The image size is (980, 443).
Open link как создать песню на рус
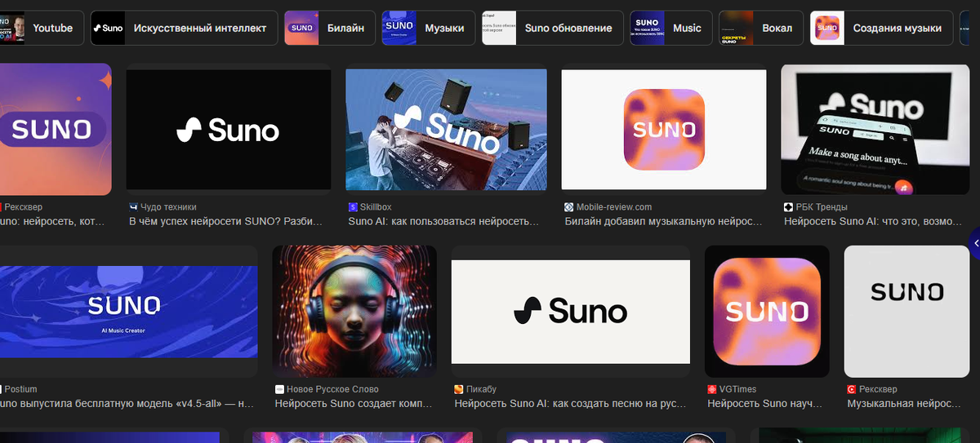point(571,403)
